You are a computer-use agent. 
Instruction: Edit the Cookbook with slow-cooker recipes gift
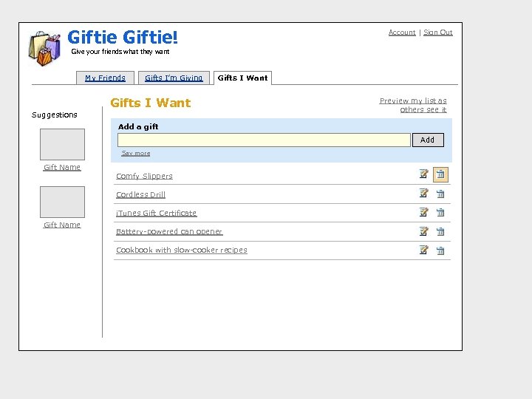pyautogui.click(x=423, y=250)
